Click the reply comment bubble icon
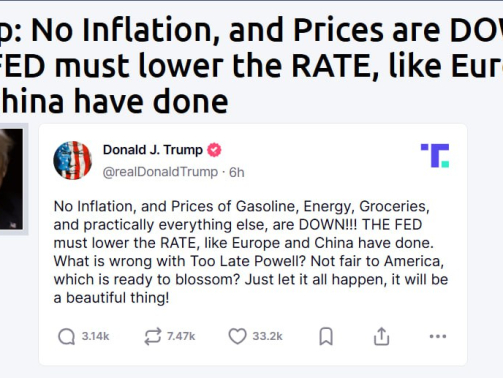Image resolution: width=503 pixels, height=378 pixels. point(66,336)
